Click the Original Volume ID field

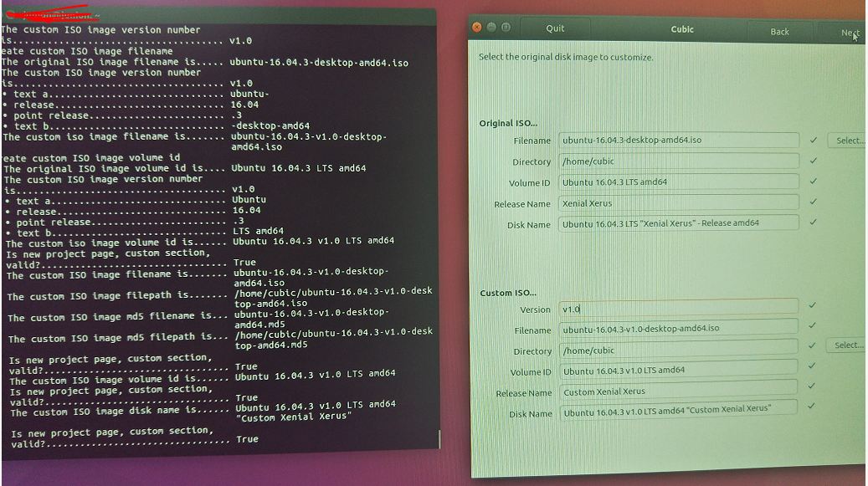point(678,182)
